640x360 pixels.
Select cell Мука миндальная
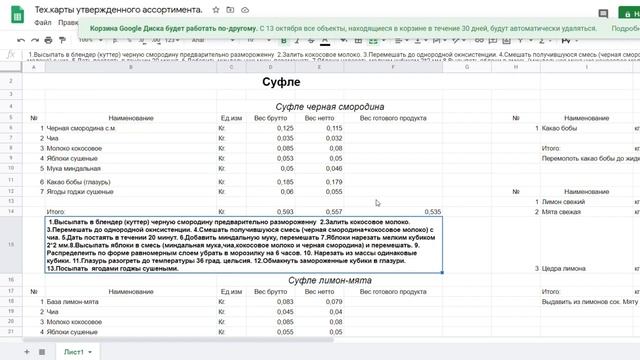pyautogui.click(x=131, y=169)
